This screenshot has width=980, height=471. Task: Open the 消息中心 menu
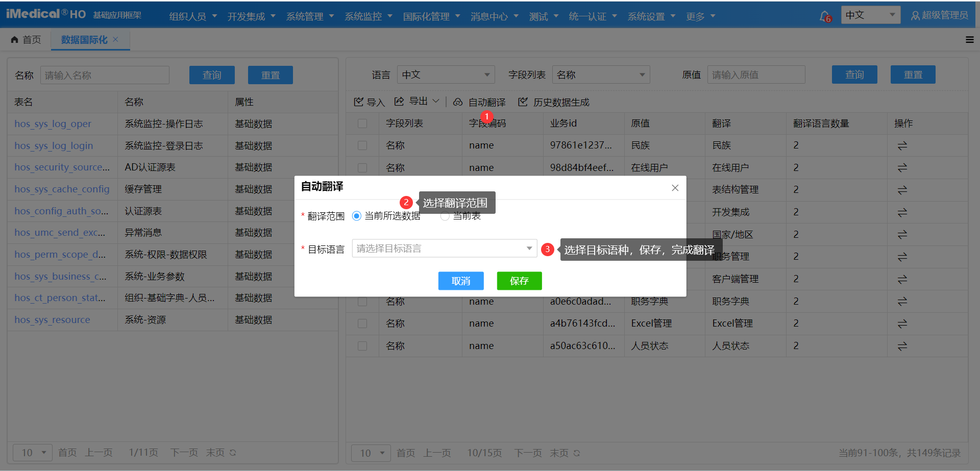point(494,16)
